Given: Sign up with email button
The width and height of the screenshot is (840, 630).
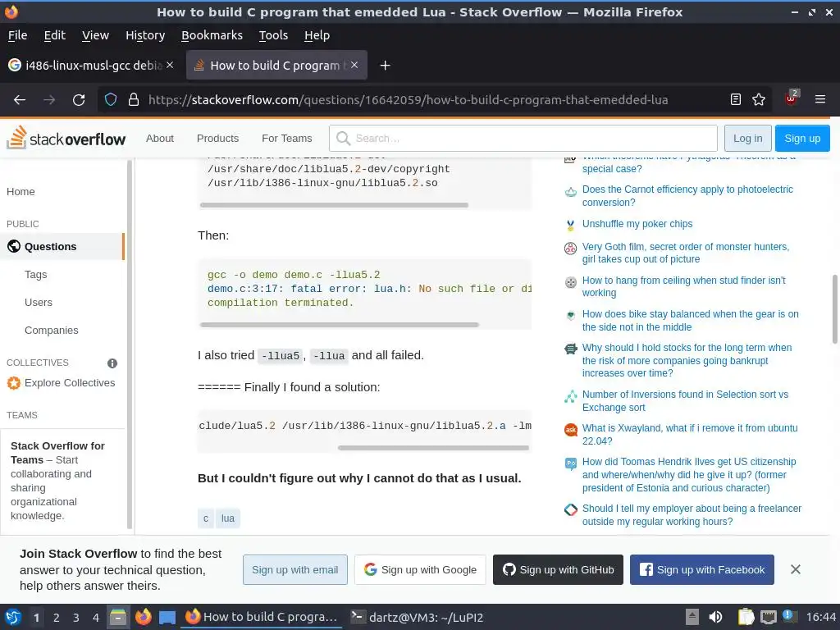Looking at the screenshot, I should [x=295, y=569].
